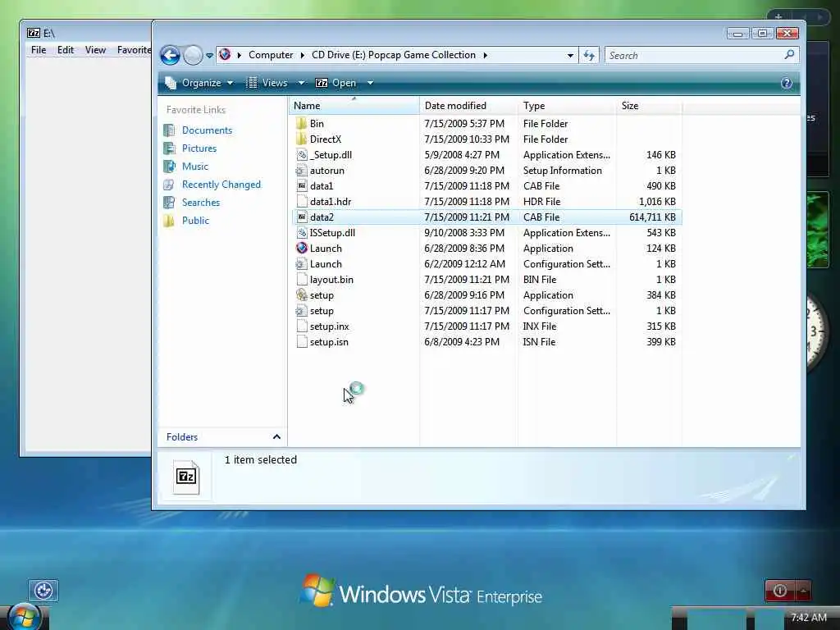Viewport: 840px width, 630px height.
Task: Open File menu in 7-Zip window
Action: (x=39, y=50)
